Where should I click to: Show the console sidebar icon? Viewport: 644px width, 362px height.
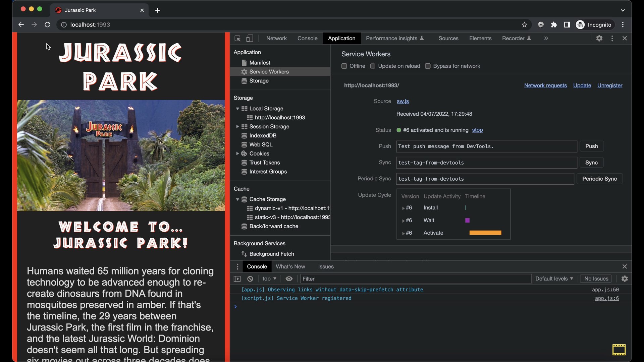pyautogui.click(x=237, y=279)
